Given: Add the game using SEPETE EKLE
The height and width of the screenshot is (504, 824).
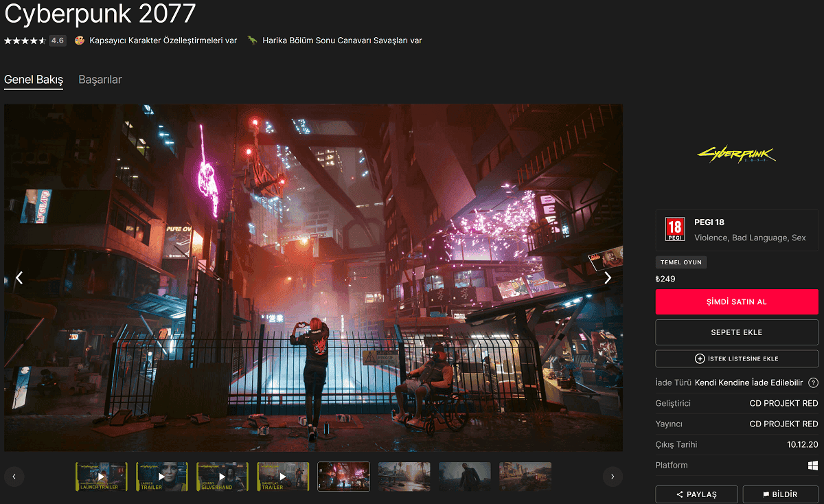Looking at the screenshot, I should [x=737, y=332].
